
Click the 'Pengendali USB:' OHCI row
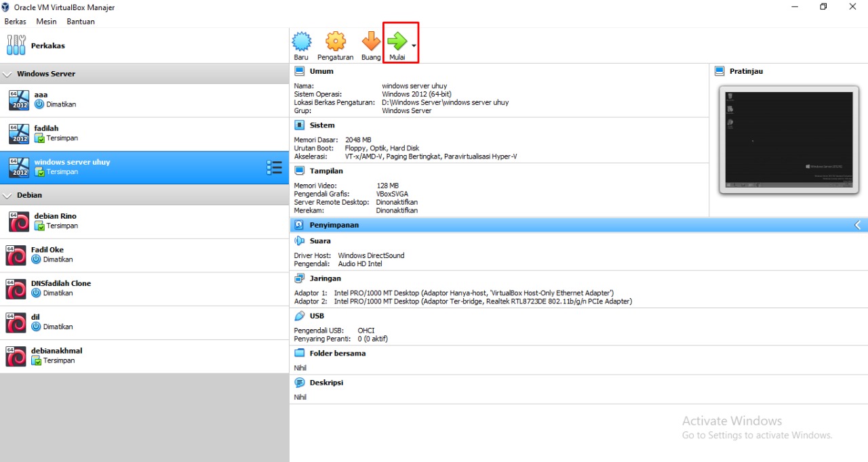[x=334, y=331]
